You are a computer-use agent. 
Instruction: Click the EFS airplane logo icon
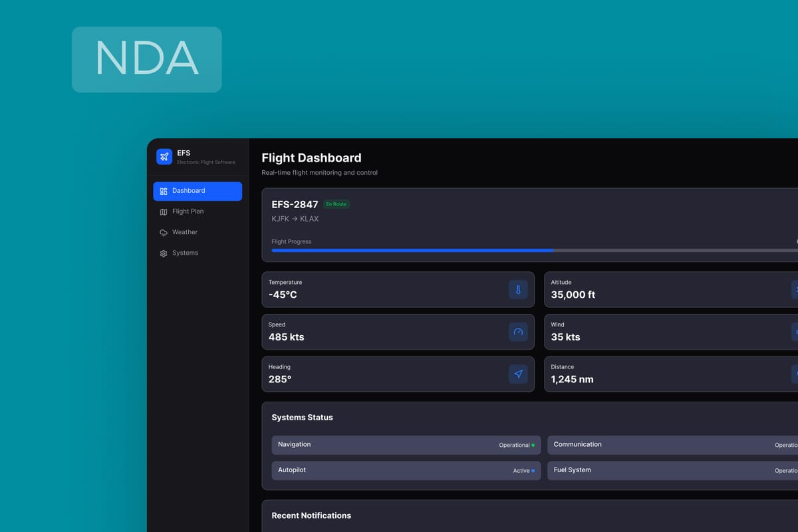[x=164, y=156]
